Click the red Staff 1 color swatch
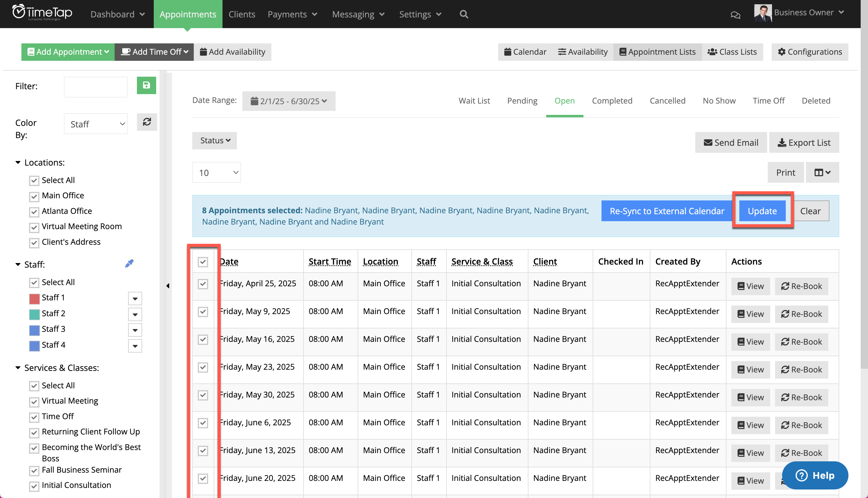The image size is (868, 498). pyautogui.click(x=34, y=298)
